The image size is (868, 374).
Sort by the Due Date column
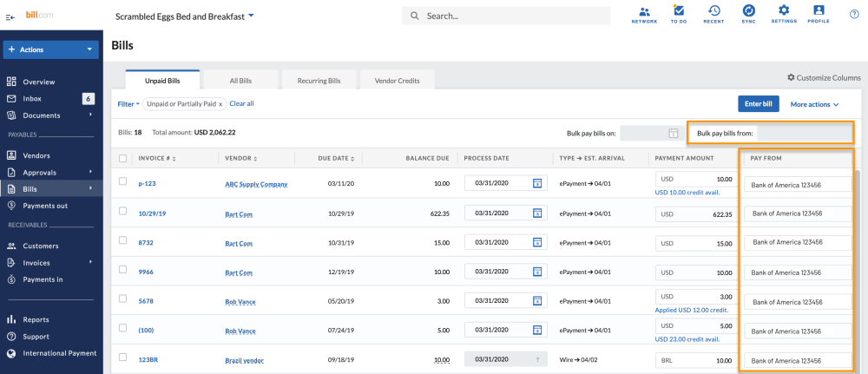click(336, 158)
